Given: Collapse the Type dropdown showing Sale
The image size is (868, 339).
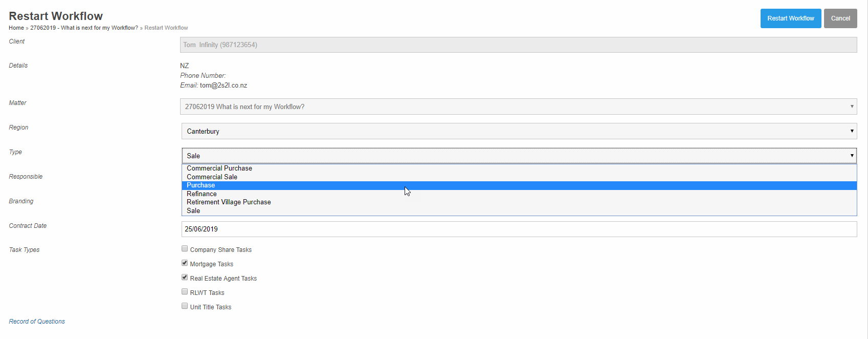Looking at the screenshot, I should 519,156.
